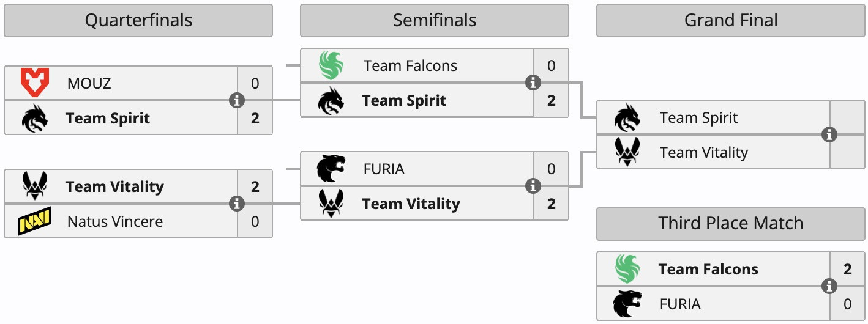Open match info for MOUZ vs Team Spirit

pyautogui.click(x=237, y=100)
